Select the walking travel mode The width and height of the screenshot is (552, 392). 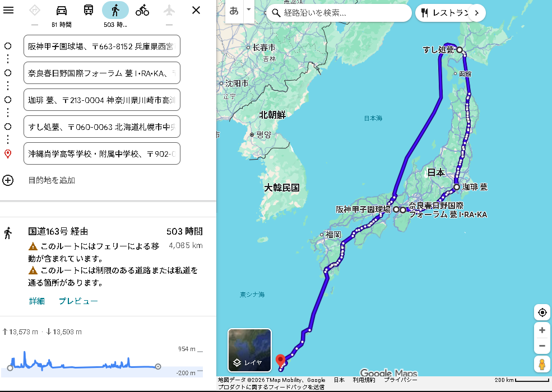click(115, 10)
